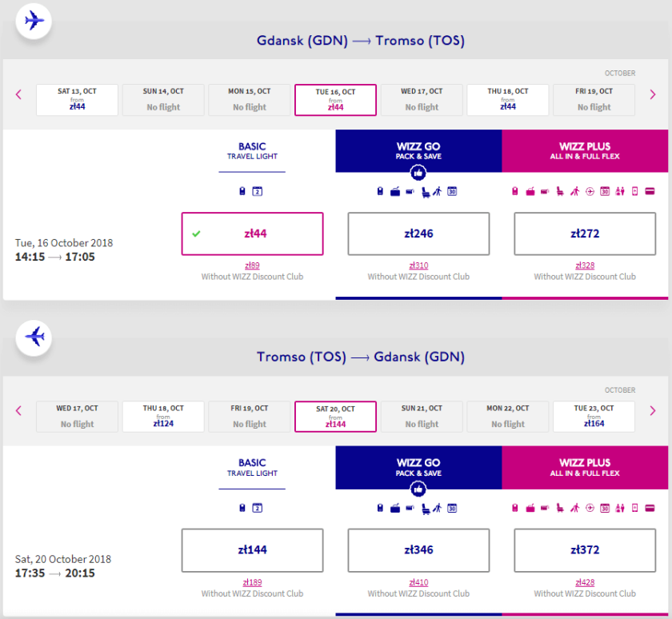The width and height of the screenshot is (672, 619).
Task: Select Thu 18, Oct return date
Action: (x=163, y=417)
